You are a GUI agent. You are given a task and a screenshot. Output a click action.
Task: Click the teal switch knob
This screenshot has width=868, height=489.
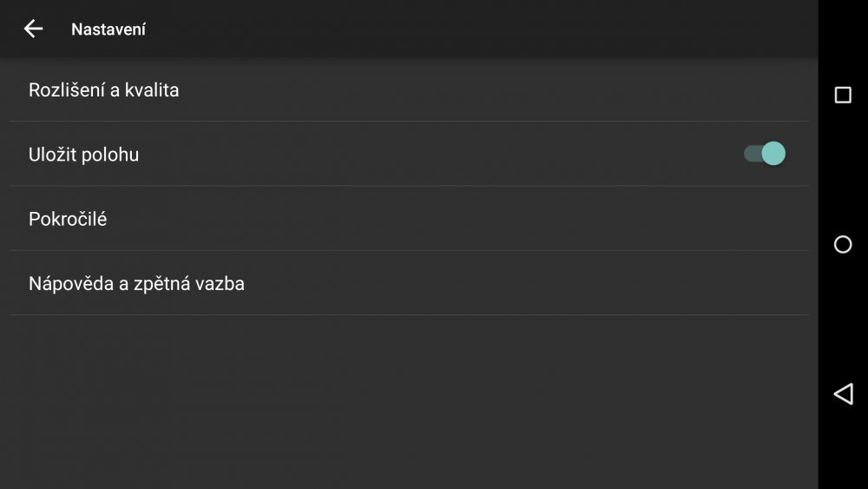773,154
